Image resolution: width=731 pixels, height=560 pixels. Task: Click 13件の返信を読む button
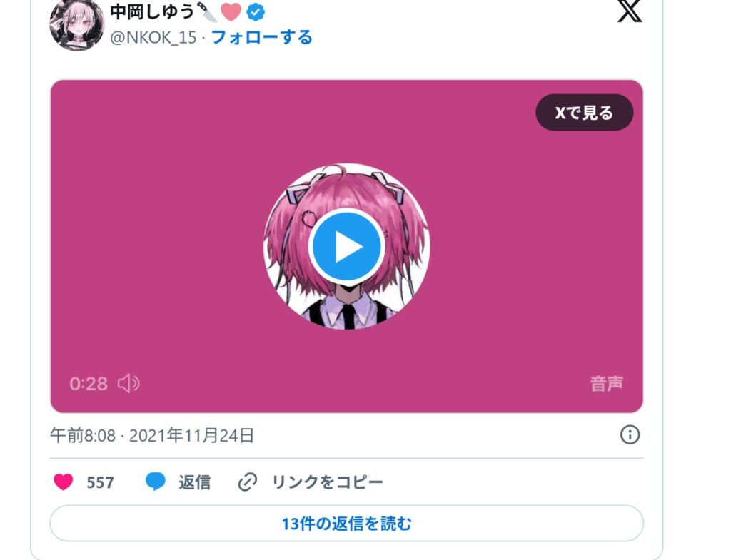(346, 523)
